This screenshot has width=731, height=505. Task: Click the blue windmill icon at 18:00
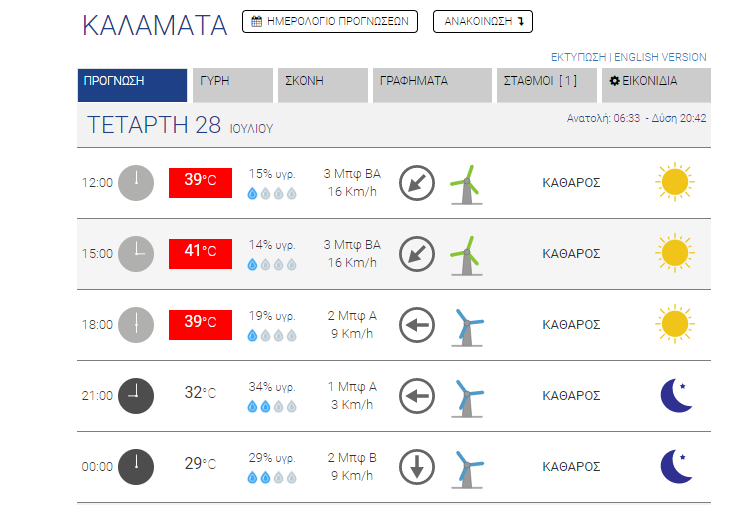coord(466,325)
